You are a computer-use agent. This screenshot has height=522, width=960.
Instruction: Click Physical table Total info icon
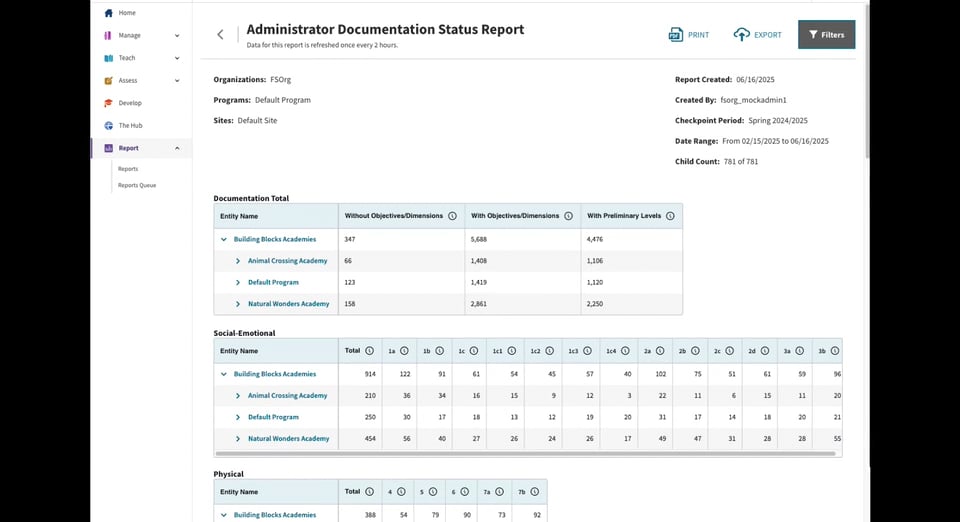tap(369, 492)
